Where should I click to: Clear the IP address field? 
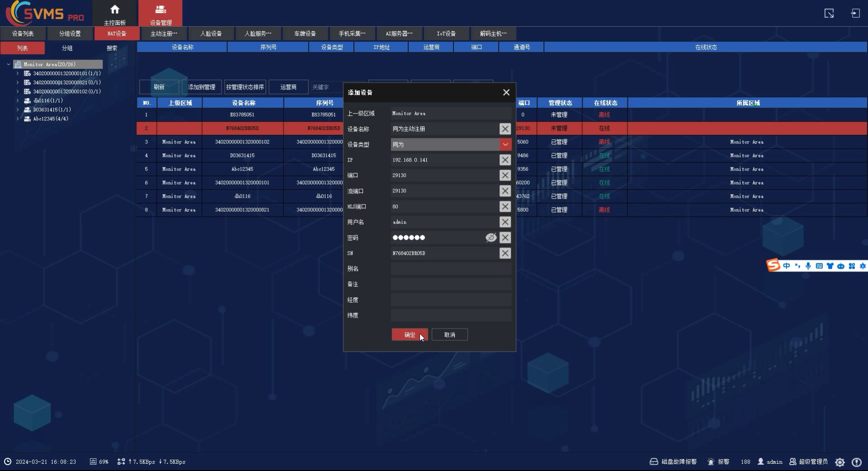point(505,160)
